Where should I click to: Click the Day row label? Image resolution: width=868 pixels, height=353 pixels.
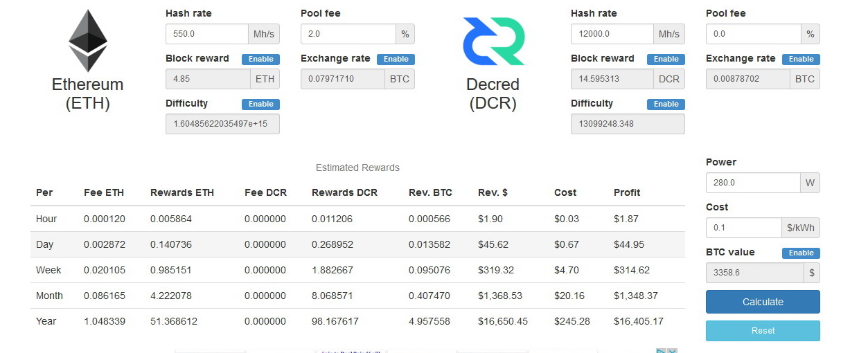[45, 244]
